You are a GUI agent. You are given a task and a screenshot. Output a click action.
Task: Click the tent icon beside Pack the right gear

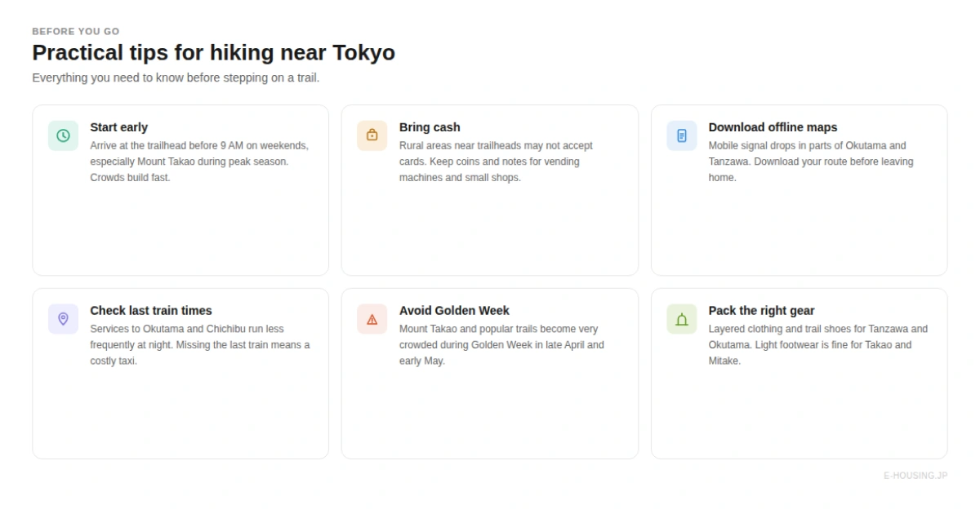pyautogui.click(x=681, y=318)
